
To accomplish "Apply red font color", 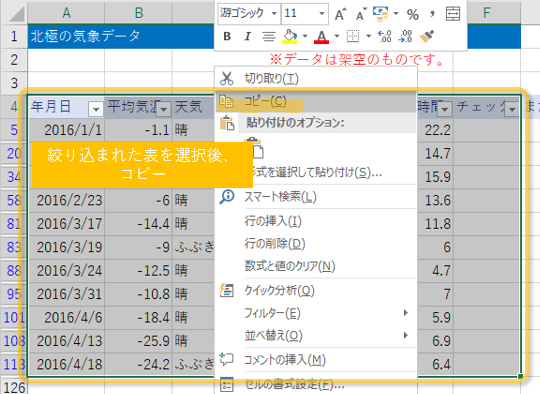I will (321, 36).
